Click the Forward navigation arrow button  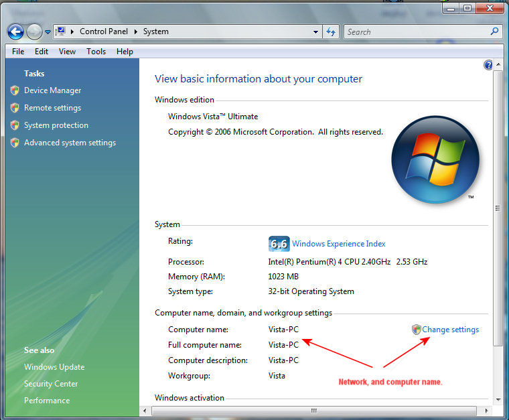click(34, 31)
